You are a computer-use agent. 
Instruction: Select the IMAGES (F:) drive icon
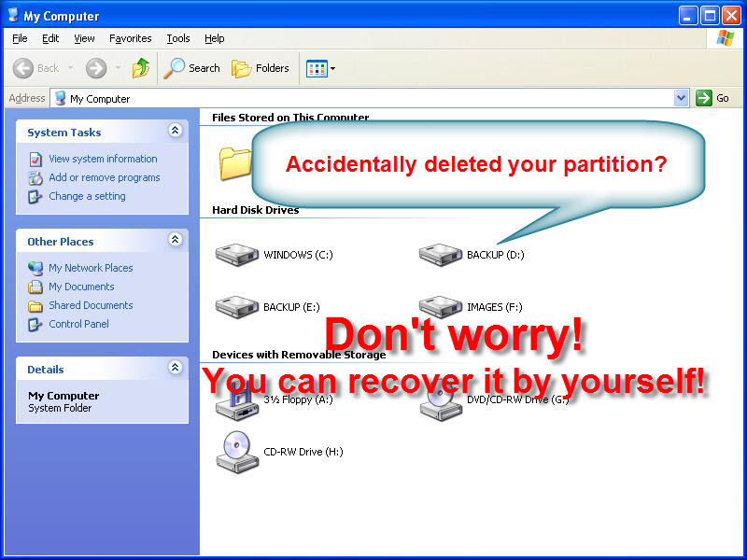[440, 307]
